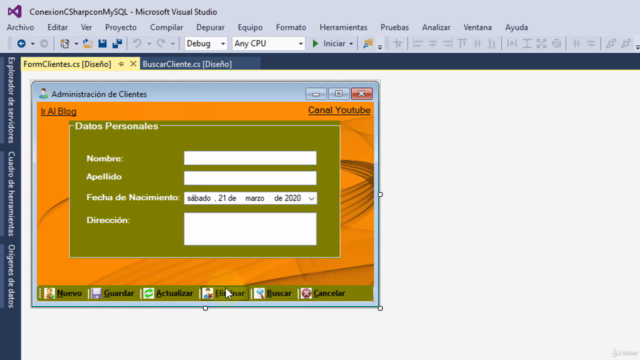
Task: Click the Nombre text field
Action: point(250,158)
